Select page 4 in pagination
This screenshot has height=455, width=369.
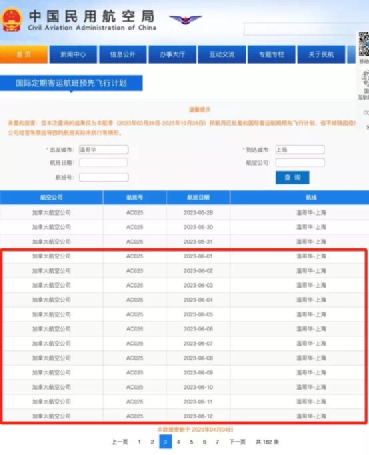[x=178, y=442]
